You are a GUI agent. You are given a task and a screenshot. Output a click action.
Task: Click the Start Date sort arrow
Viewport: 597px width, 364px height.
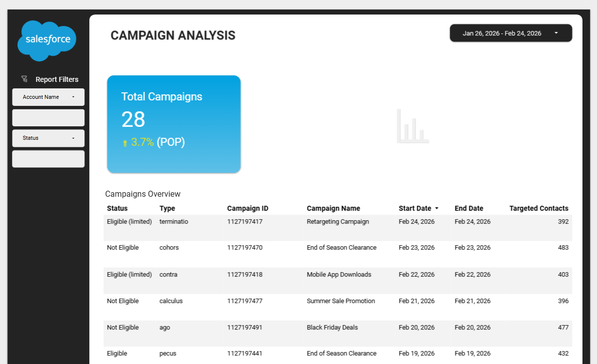tap(437, 208)
